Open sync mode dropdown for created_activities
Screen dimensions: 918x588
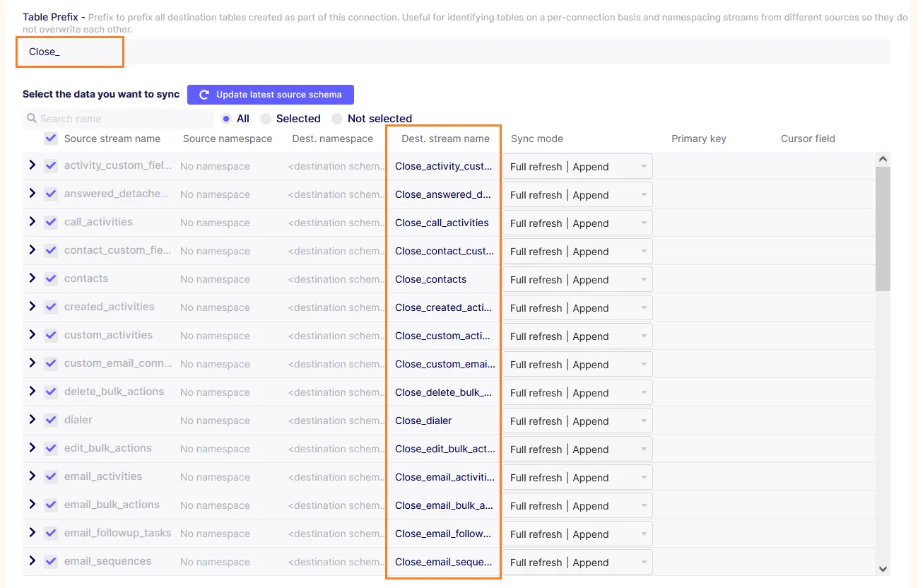577,308
